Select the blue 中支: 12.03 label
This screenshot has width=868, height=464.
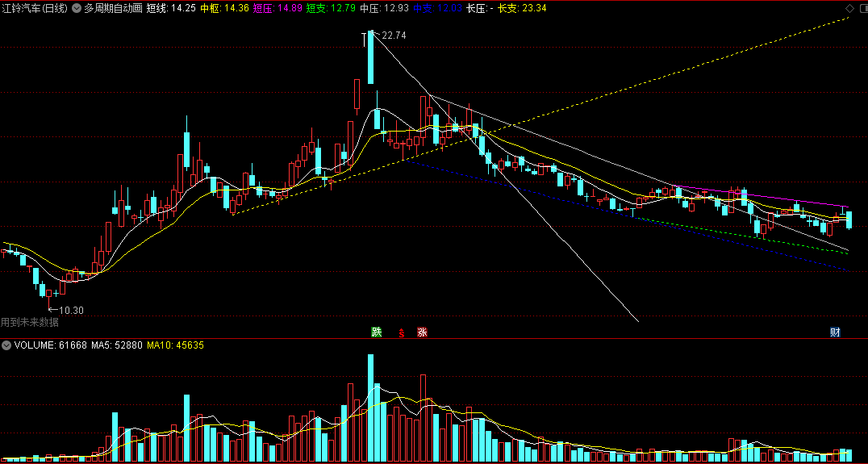(x=437, y=8)
